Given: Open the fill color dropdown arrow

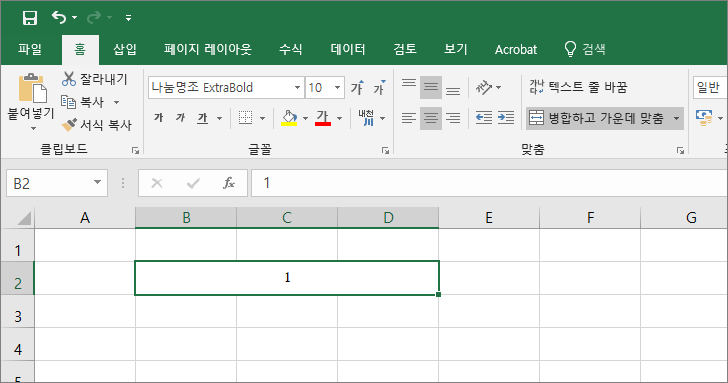Looking at the screenshot, I should [x=305, y=119].
